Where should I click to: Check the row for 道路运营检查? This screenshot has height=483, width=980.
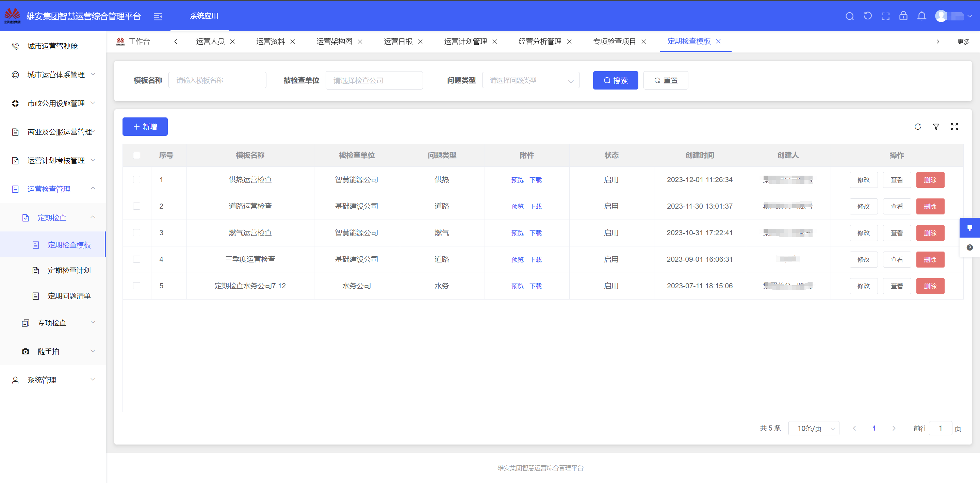pos(137,206)
